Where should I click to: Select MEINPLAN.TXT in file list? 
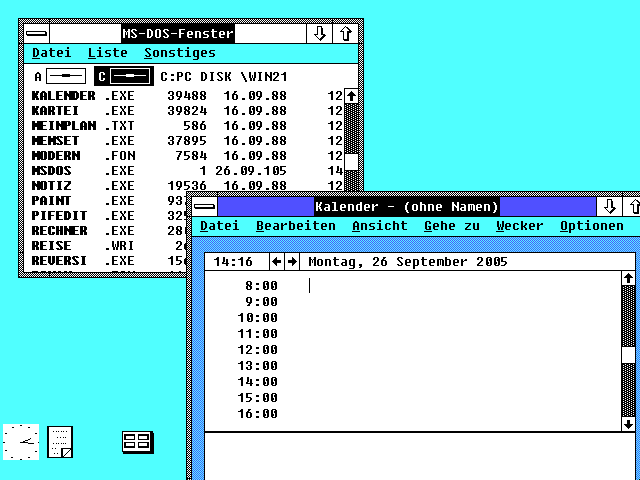pyautogui.click(x=187, y=126)
